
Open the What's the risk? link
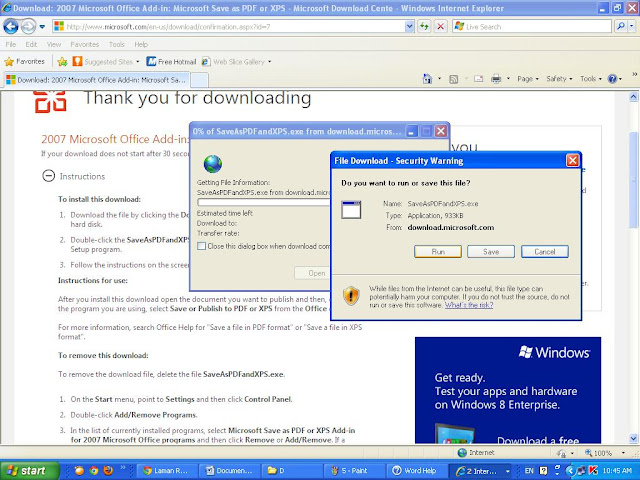469,305
